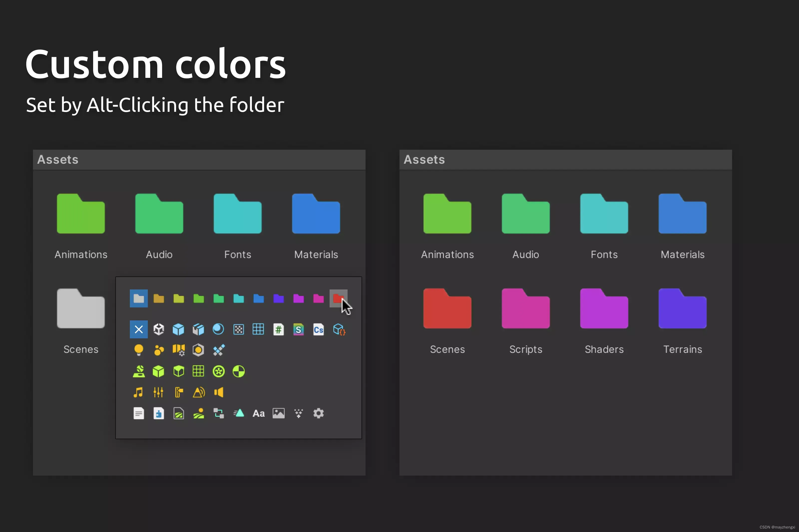Choose the solid blue prefab cube icon
This screenshot has width=799, height=532.
(x=179, y=329)
